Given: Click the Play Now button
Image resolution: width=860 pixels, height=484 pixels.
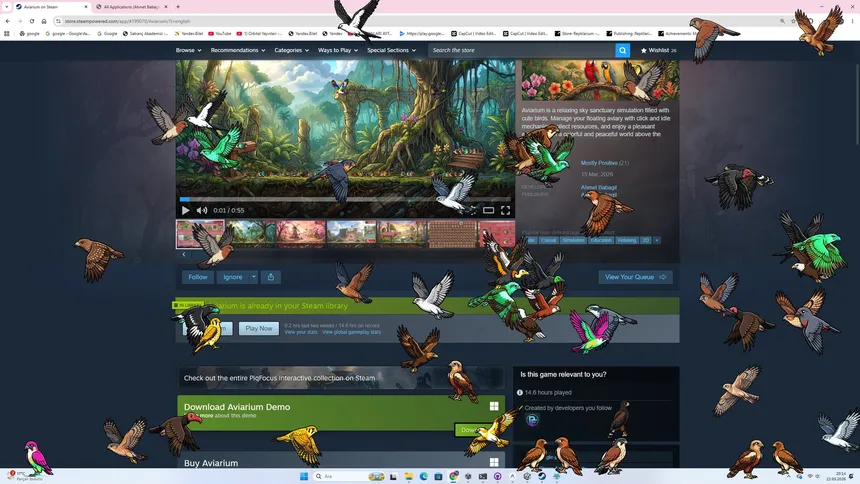Looking at the screenshot, I should 259,328.
